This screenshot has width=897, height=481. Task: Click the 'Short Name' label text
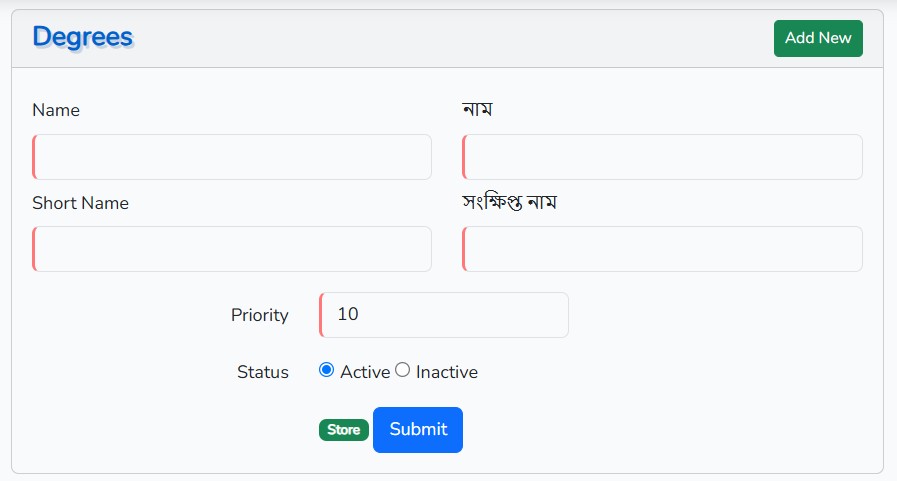80,203
